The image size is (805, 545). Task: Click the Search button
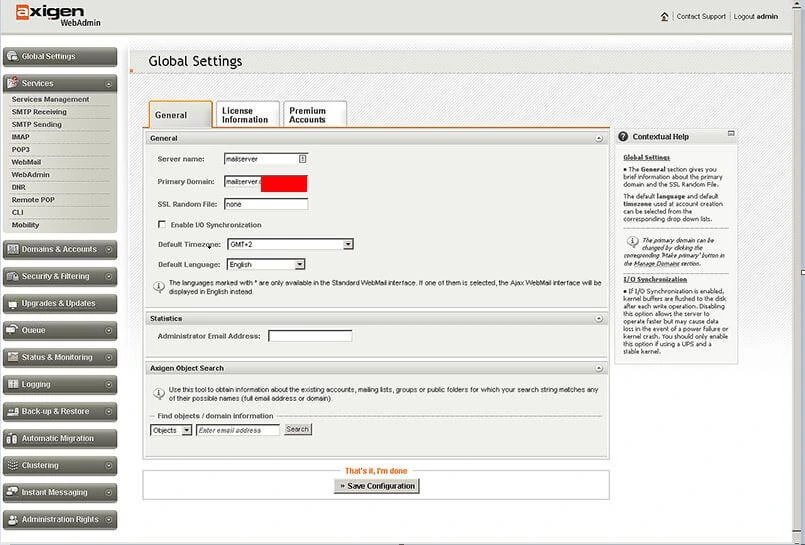(297, 429)
